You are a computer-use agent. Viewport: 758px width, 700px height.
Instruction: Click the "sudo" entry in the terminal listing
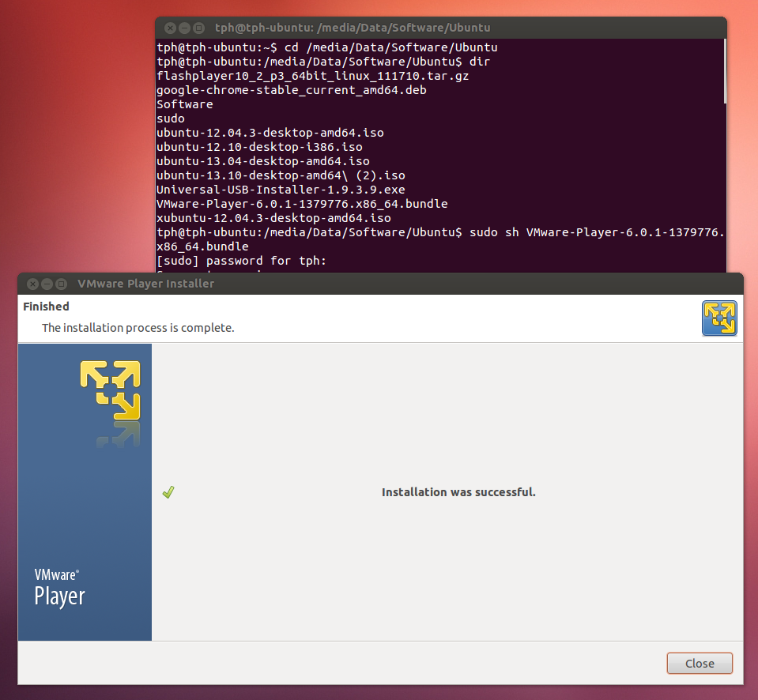pos(171,119)
